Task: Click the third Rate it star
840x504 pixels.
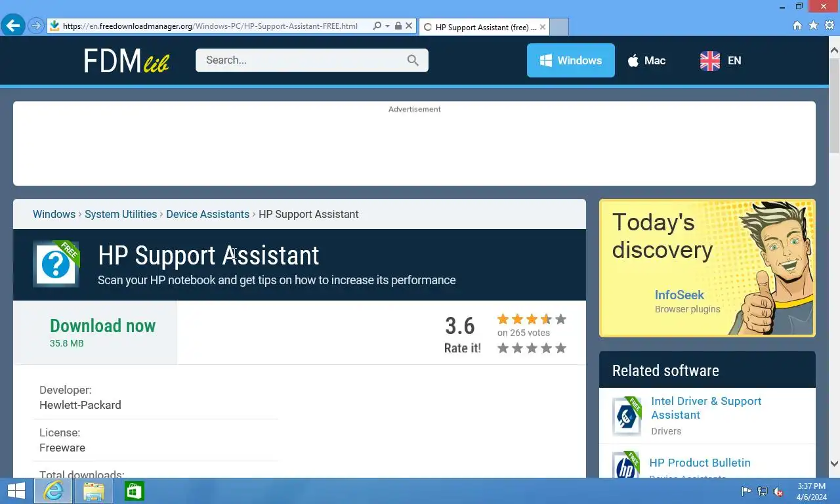Action: tap(532, 348)
